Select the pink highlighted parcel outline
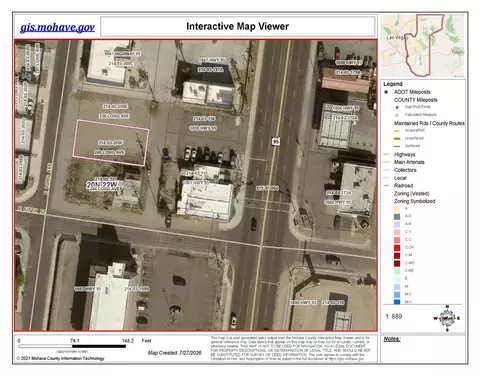480x376 pixels. (111, 143)
